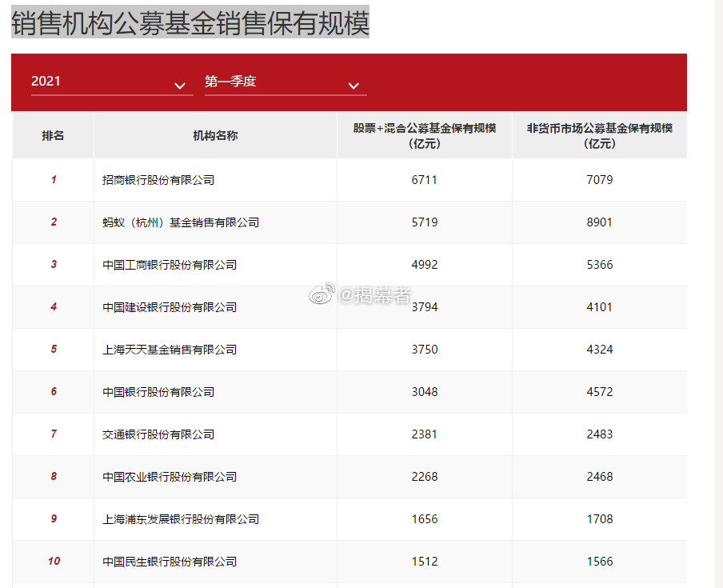Click value 8901 for 蚂蚁基金

[599, 222]
